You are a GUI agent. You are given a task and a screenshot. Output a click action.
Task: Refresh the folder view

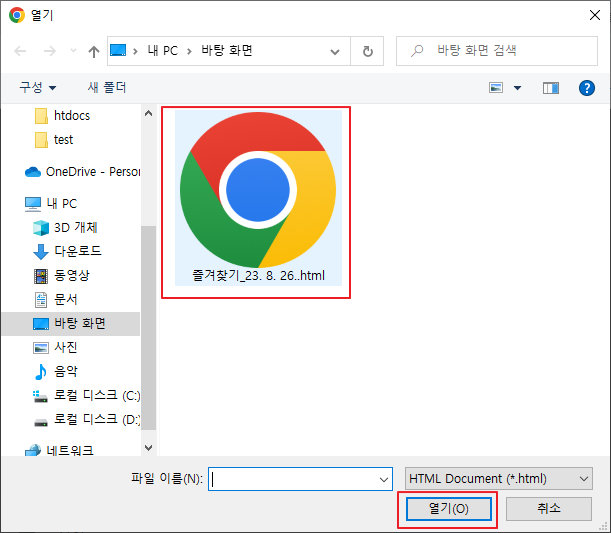click(367, 51)
